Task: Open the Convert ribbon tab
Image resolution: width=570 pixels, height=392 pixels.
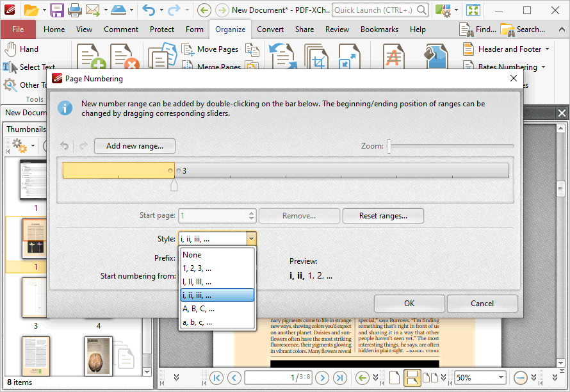Action: 270,29
